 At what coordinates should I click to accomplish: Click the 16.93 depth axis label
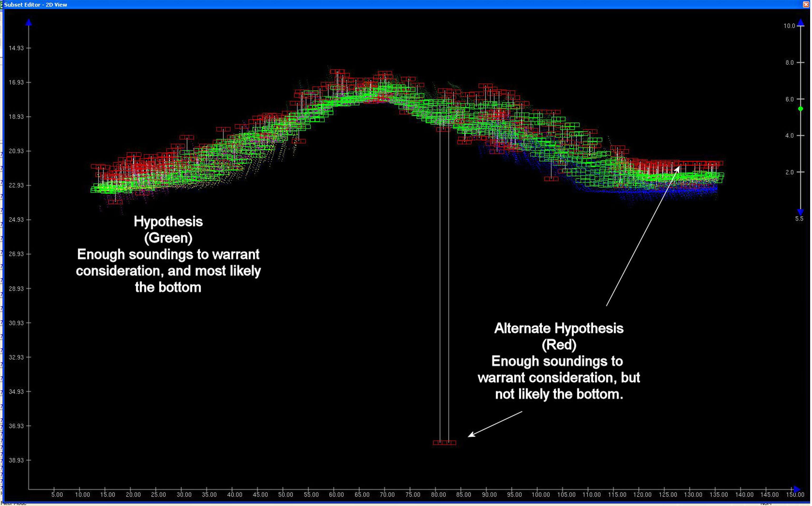[x=16, y=82]
